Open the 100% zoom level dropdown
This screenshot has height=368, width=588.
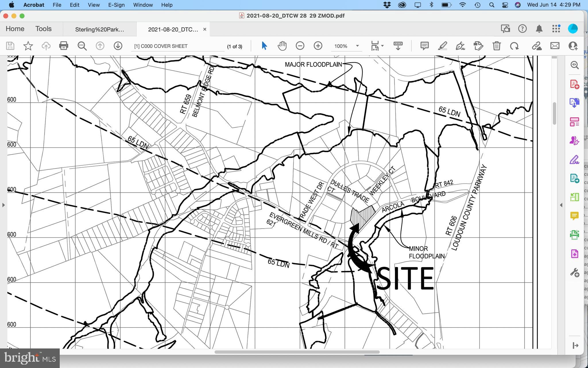click(357, 46)
